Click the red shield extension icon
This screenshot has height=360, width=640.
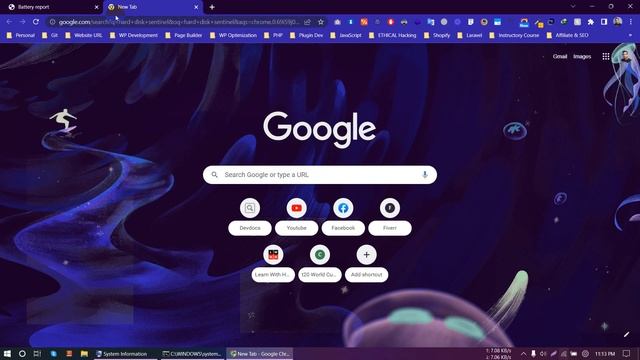coord(391,22)
